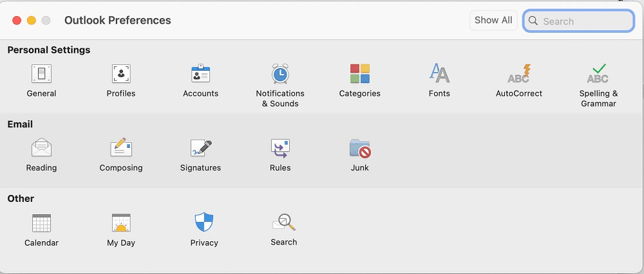Open Accounts preferences
644x274 pixels.
pos(200,75)
